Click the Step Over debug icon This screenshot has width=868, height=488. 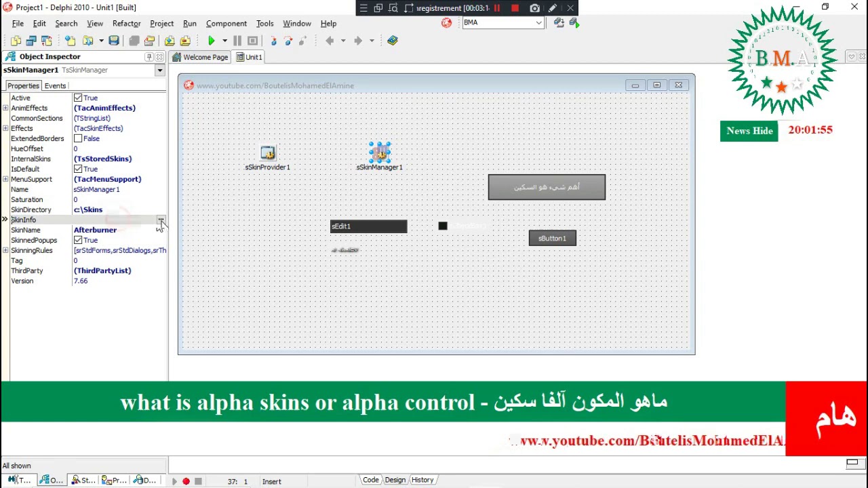pyautogui.click(x=288, y=41)
